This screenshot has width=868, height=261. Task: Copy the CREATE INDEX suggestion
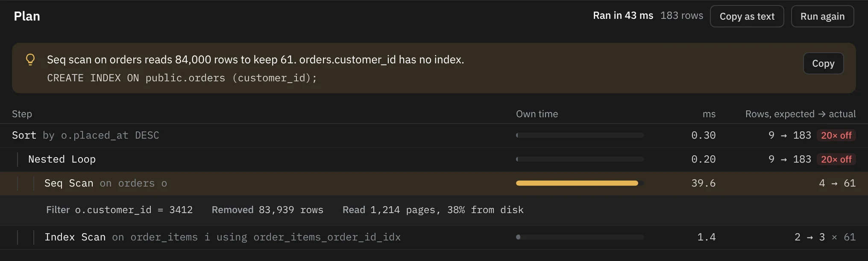(823, 63)
